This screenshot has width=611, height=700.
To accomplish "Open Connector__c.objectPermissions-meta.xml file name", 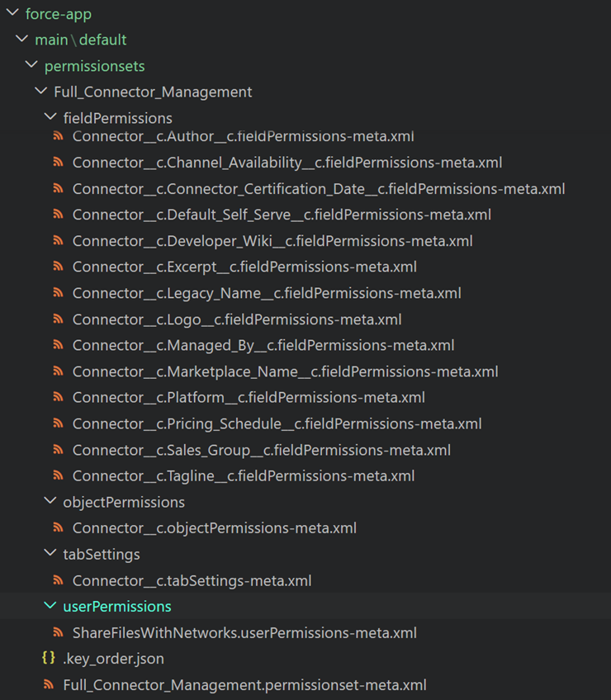I will pos(215,528).
